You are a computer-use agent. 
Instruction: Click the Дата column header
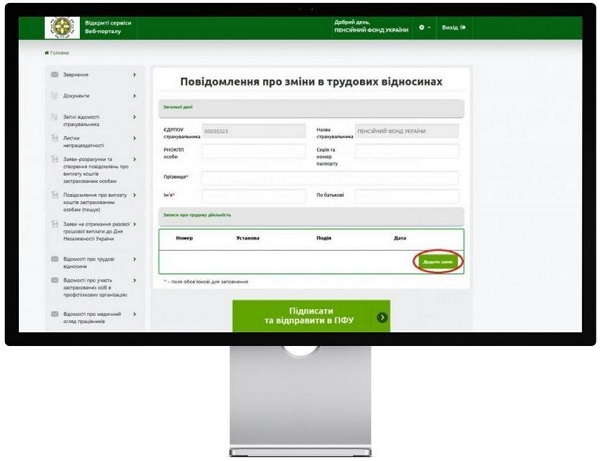(399, 238)
